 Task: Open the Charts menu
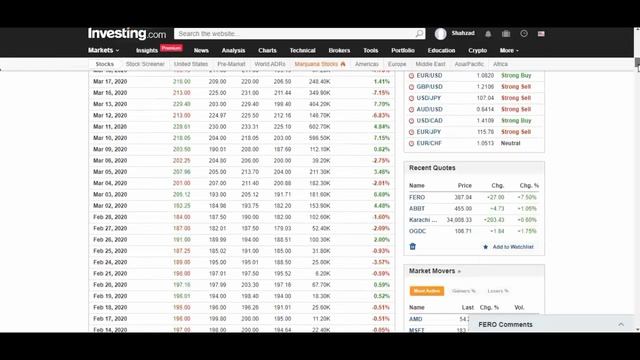267,51
